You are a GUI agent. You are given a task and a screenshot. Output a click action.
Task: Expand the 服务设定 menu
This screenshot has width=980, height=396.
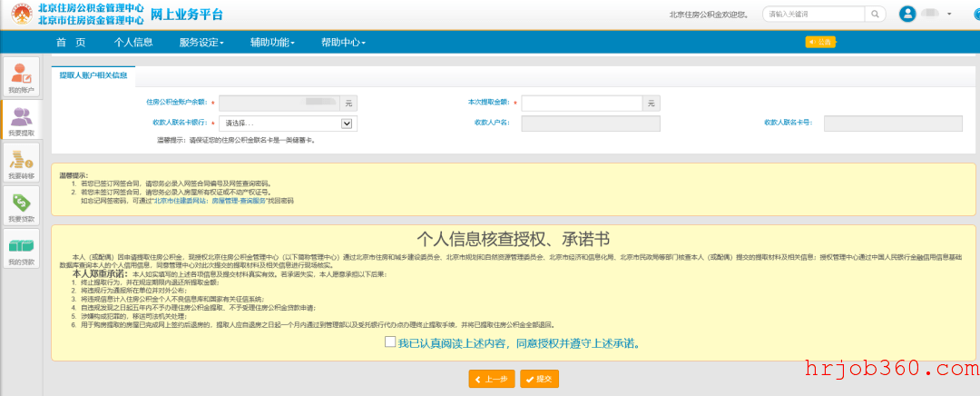pos(201,43)
